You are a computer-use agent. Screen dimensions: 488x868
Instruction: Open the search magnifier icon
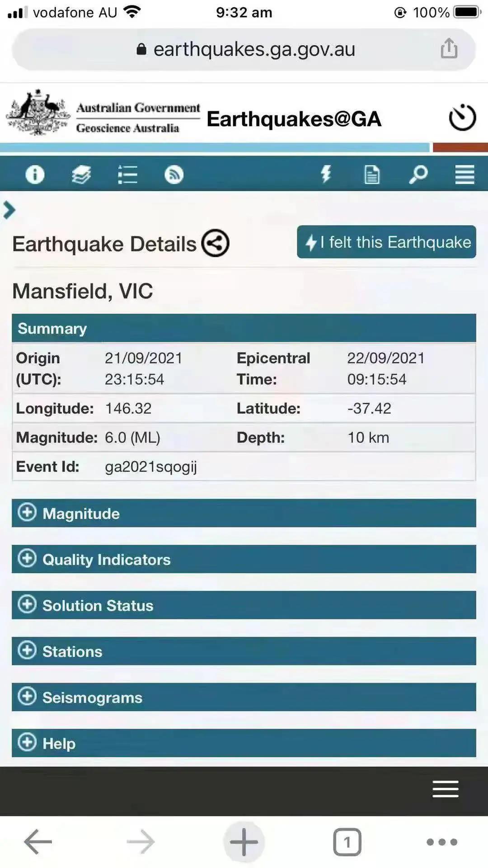418,175
